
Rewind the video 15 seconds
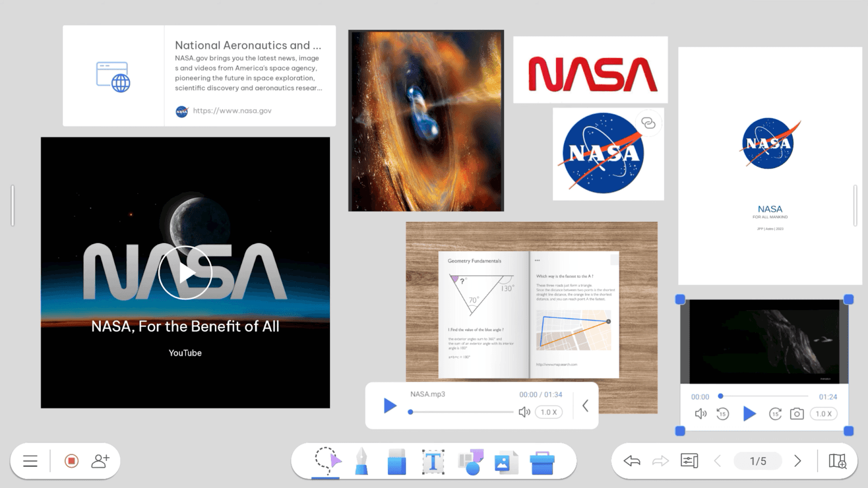click(723, 414)
